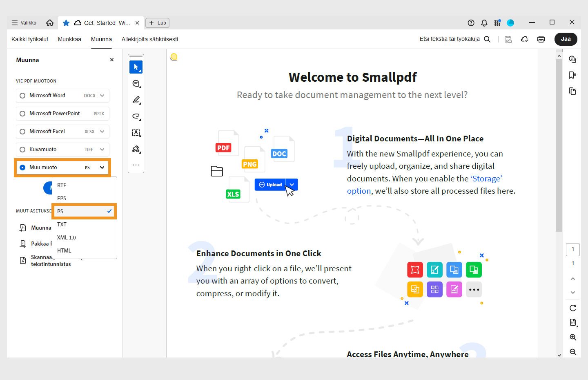Click the rotate view icon

(x=573, y=308)
